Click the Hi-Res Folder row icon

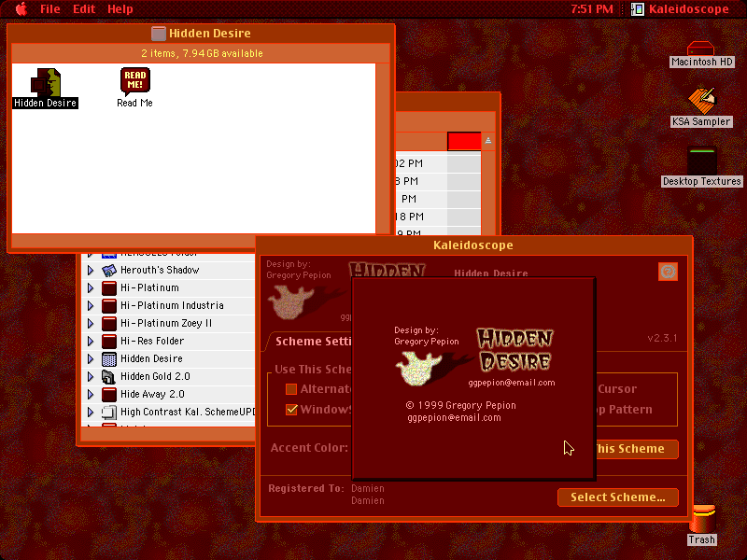(x=109, y=342)
